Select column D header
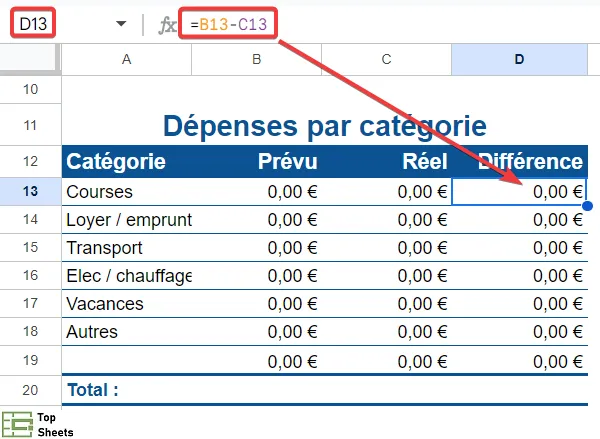The height and width of the screenshot is (439, 600). (x=519, y=59)
